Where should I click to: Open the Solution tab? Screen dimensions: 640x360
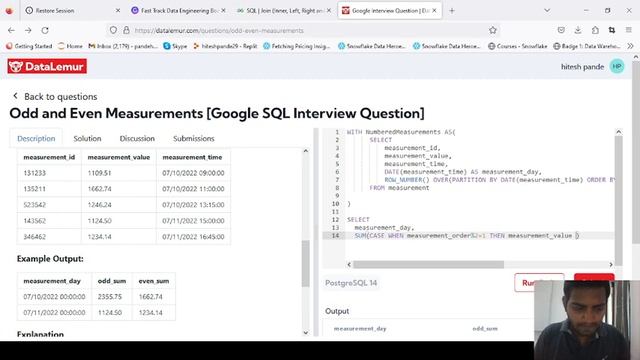tap(87, 138)
